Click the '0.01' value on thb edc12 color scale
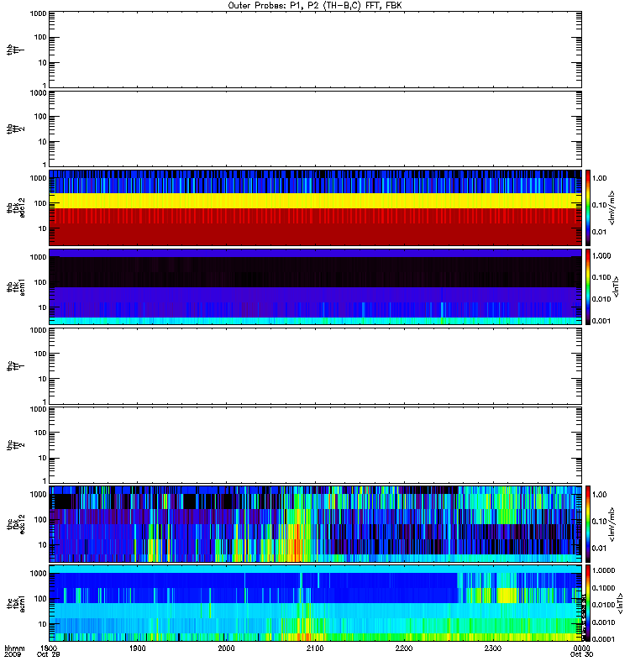This screenshot has height=672, width=630. pos(599,232)
